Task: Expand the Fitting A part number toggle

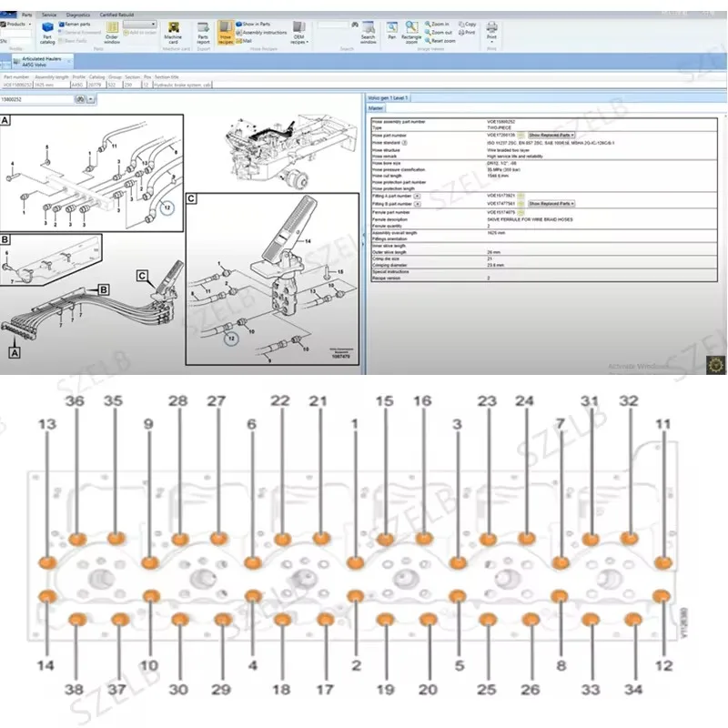Action: [417, 197]
